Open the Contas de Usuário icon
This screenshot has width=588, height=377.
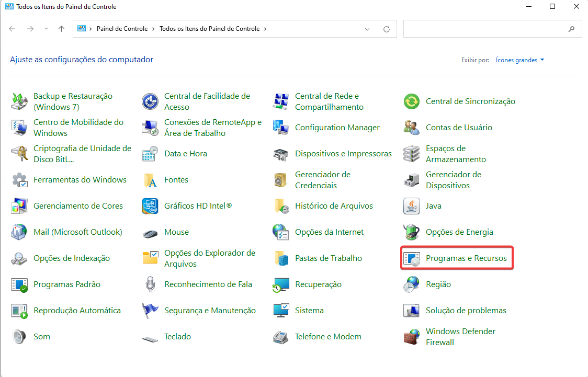pos(411,128)
